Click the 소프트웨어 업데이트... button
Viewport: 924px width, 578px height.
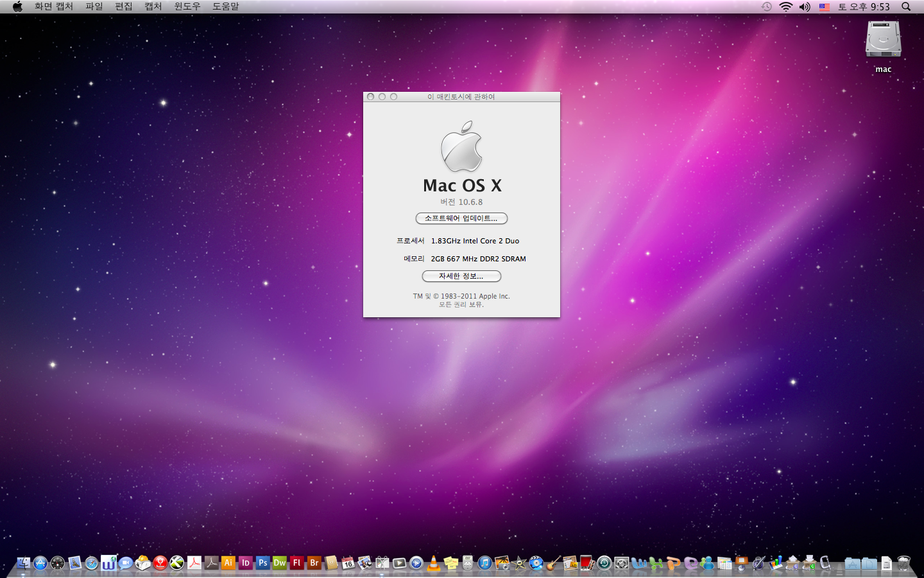(x=461, y=218)
